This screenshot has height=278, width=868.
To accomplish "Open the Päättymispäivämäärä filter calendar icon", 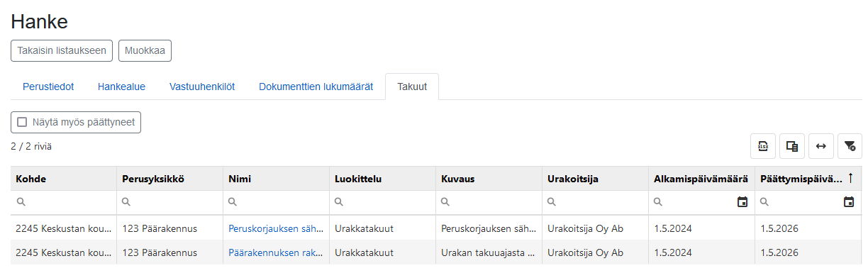I will point(849,202).
